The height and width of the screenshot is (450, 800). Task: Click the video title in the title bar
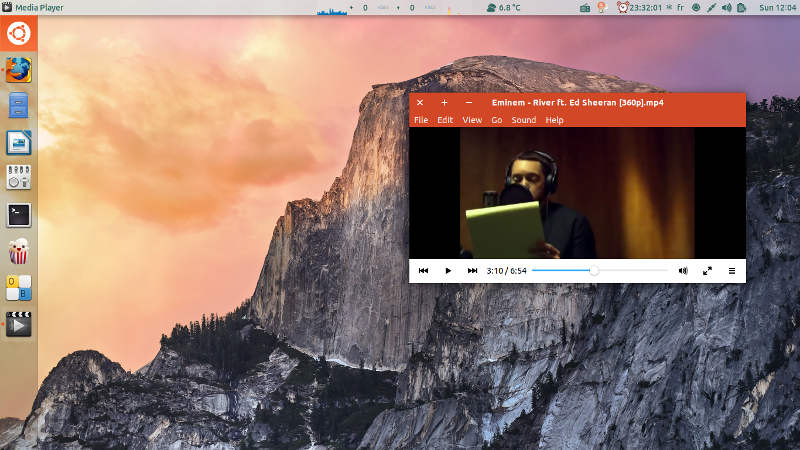tap(578, 103)
